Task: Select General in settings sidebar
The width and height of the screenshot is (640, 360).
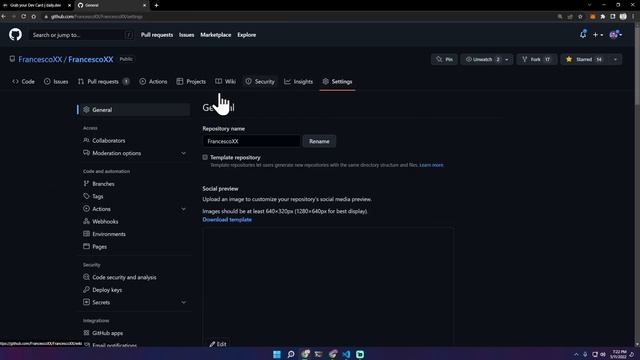Action: coord(135,110)
